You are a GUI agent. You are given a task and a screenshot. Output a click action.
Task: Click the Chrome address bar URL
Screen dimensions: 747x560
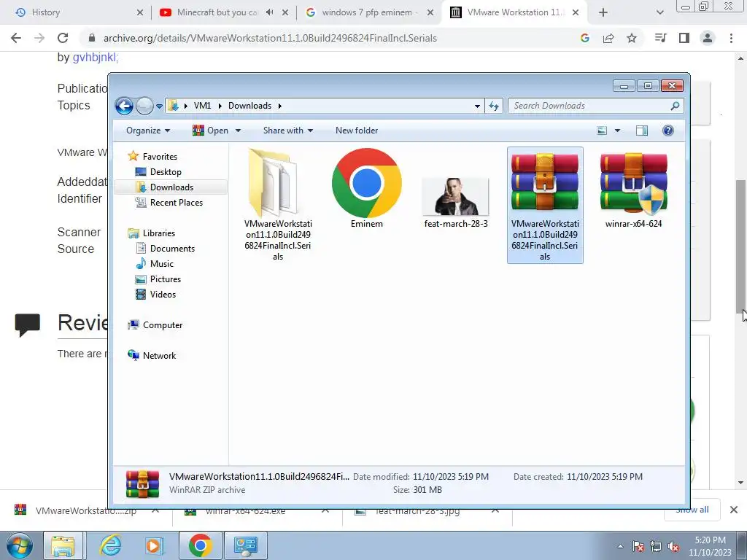(270, 38)
